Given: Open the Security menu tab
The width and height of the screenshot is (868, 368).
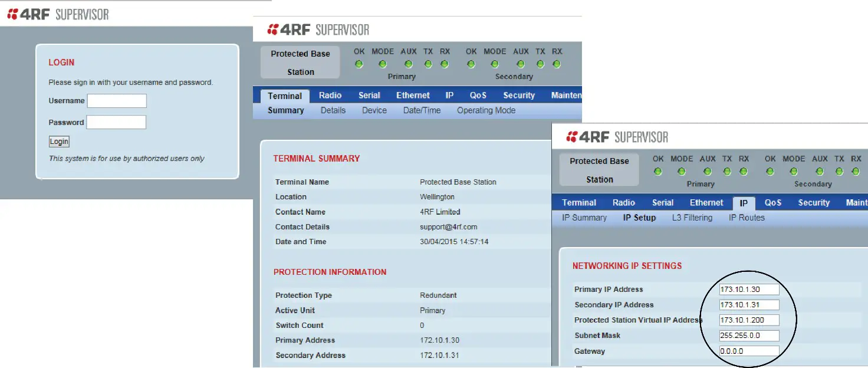Looking at the screenshot, I should click(518, 95).
